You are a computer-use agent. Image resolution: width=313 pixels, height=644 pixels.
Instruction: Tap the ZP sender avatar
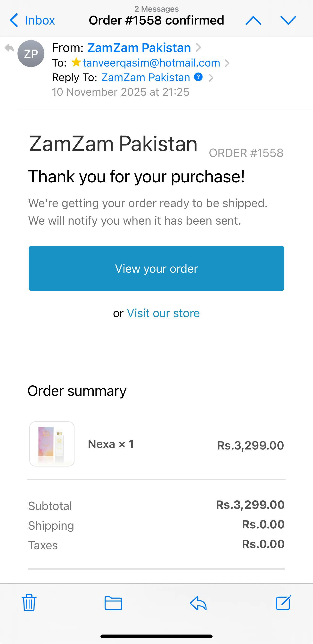pos(31,53)
